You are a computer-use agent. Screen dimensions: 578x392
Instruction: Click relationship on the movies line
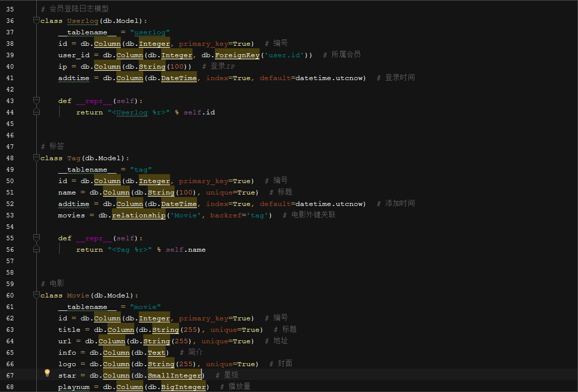(139, 215)
